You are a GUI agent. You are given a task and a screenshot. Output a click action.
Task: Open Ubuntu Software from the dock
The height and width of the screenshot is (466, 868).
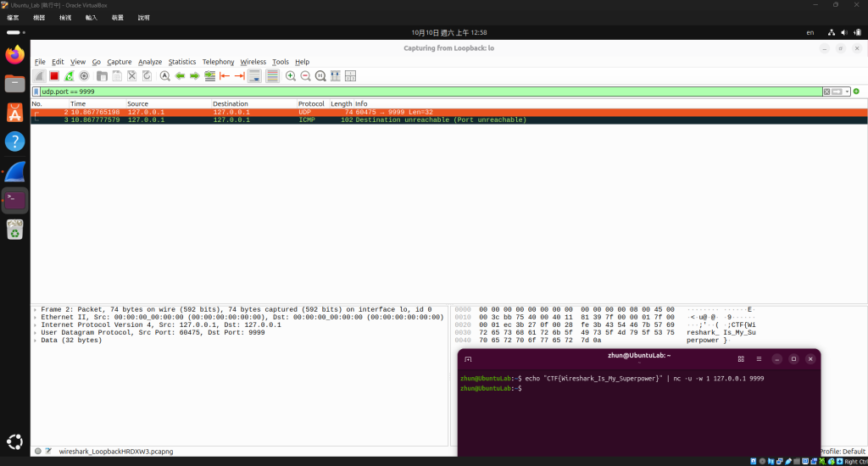(15, 113)
